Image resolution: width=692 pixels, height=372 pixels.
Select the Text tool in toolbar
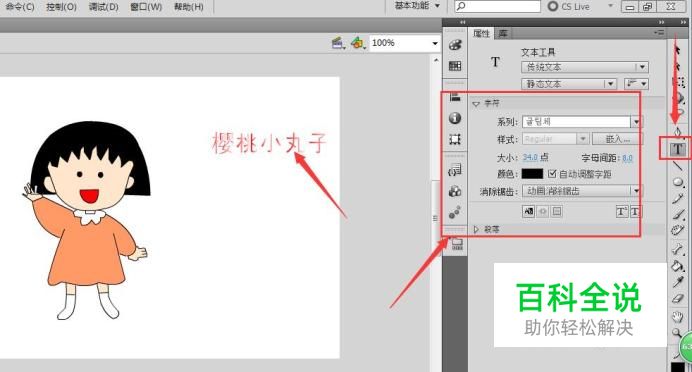[x=678, y=149]
